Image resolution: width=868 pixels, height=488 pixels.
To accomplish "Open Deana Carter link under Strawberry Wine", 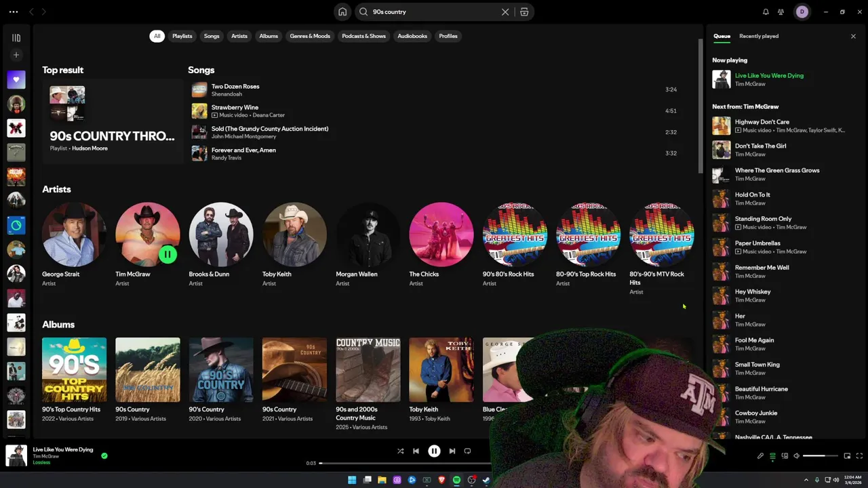I will (x=269, y=115).
